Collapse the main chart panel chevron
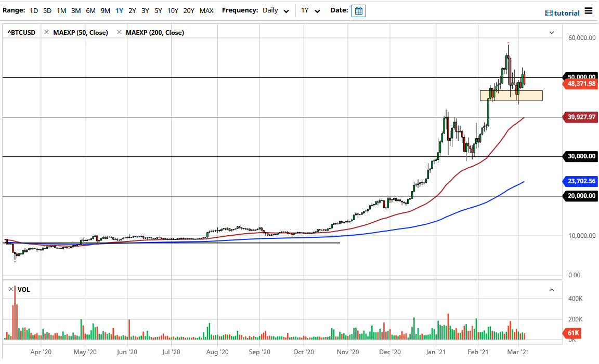The image size is (599, 364). coord(551,32)
